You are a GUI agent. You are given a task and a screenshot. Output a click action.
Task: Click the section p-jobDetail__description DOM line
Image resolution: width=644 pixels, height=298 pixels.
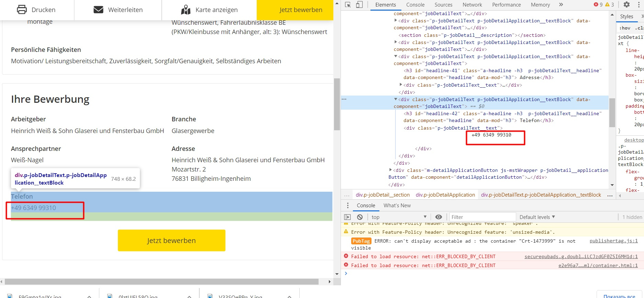click(472, 35)
